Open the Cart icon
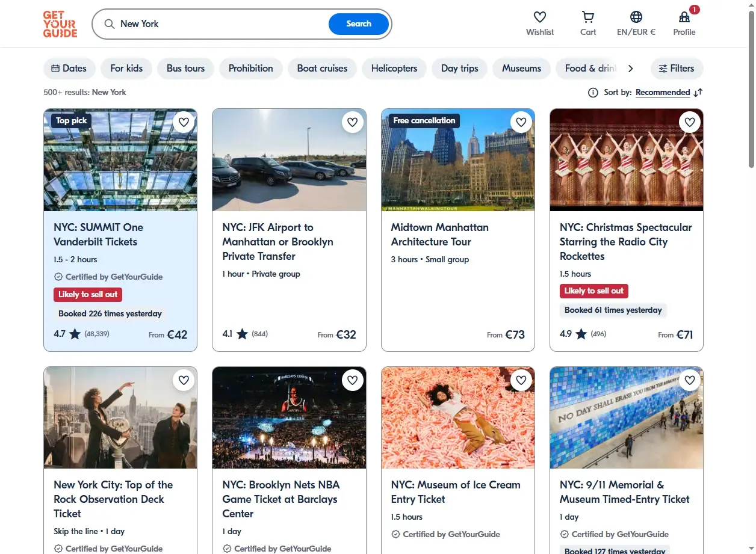This screenshot has height=554, width=756. pos(588,17)
